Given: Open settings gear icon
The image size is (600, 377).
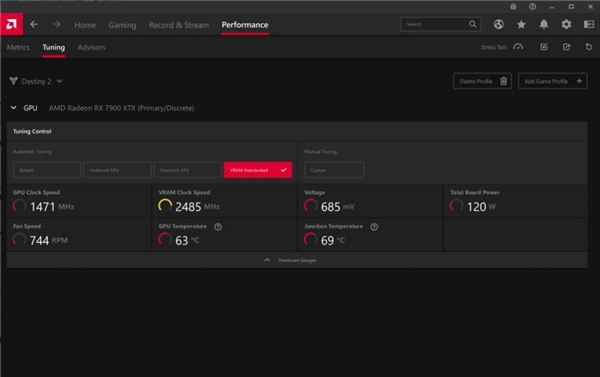Looking at the screenshot, I should tap(566, 24).
